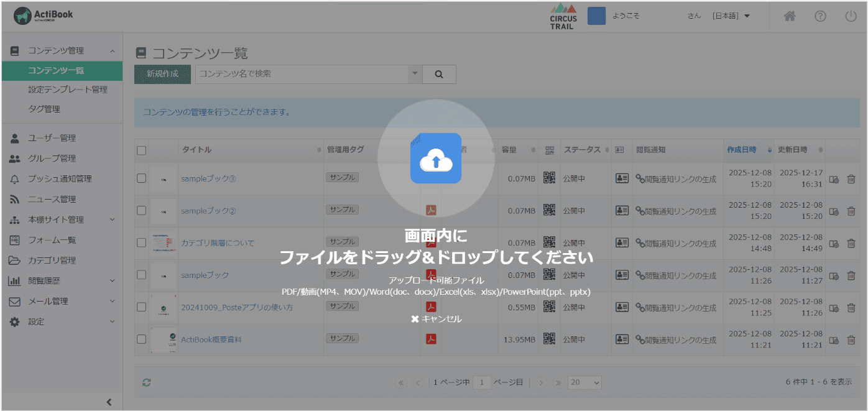
Task: Open the help question mark icon
Action: click(820, 17)
